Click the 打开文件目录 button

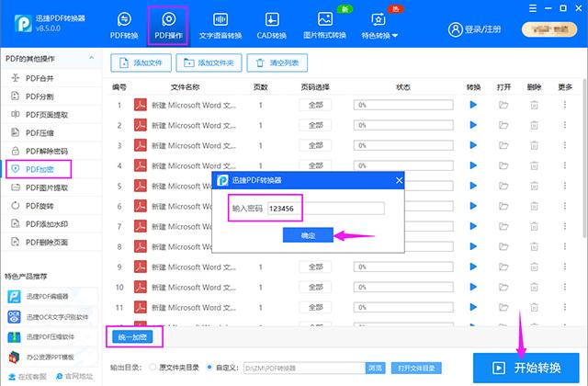pyautogui.click(x=416, y=368)
